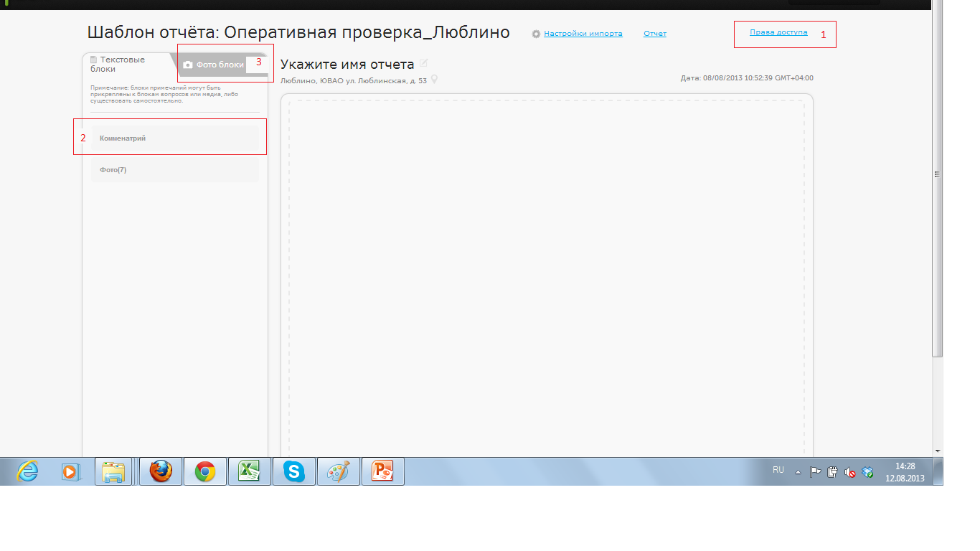Image resolution: width=980 pixels, height=551 pixels.
Task: Launch Google Chrome from the taskbar
Action: click(x=205, y=471)
